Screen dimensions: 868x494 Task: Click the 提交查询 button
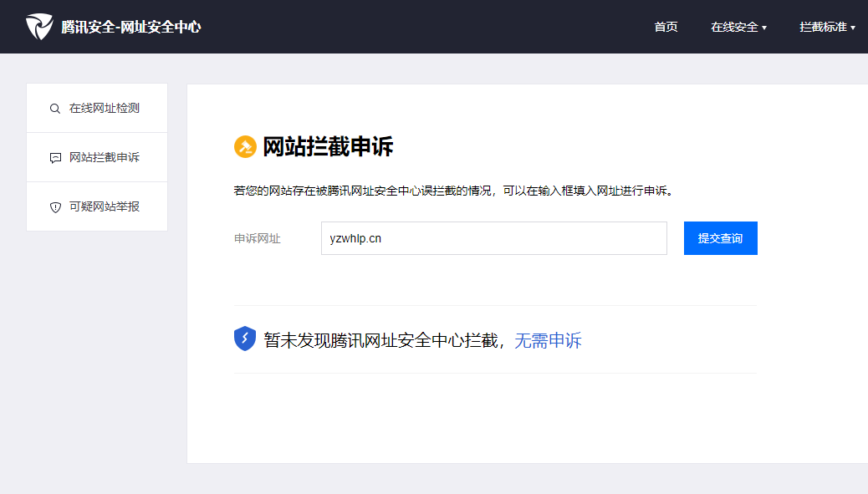(720, 238)
